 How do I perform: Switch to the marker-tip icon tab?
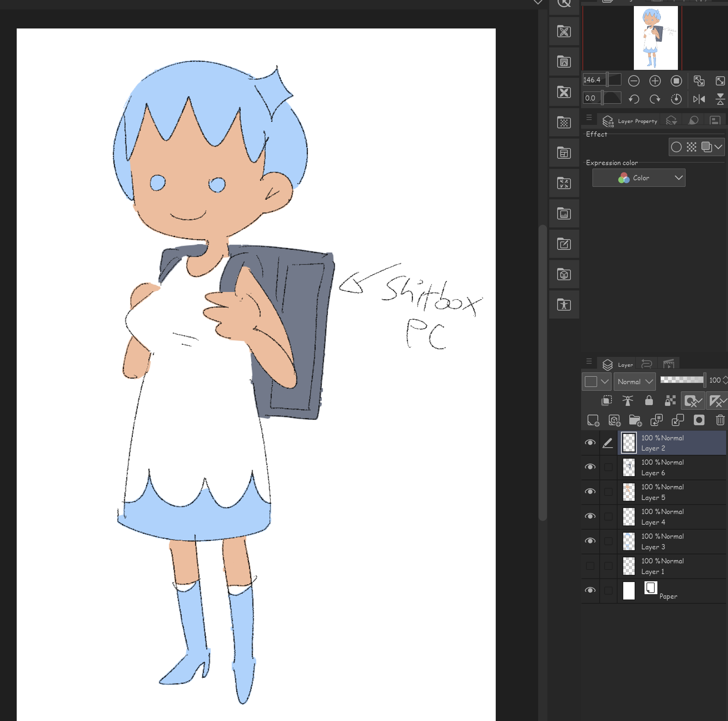(x=693, y=121)
